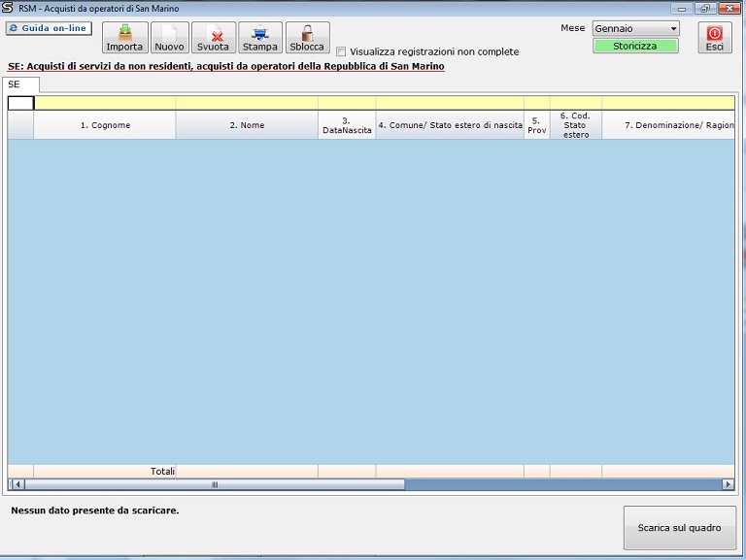This screenshot has height=560, width=746.
Task: Unlock with the Sblocca padlock icon
Action: click(x=307, y=37)
